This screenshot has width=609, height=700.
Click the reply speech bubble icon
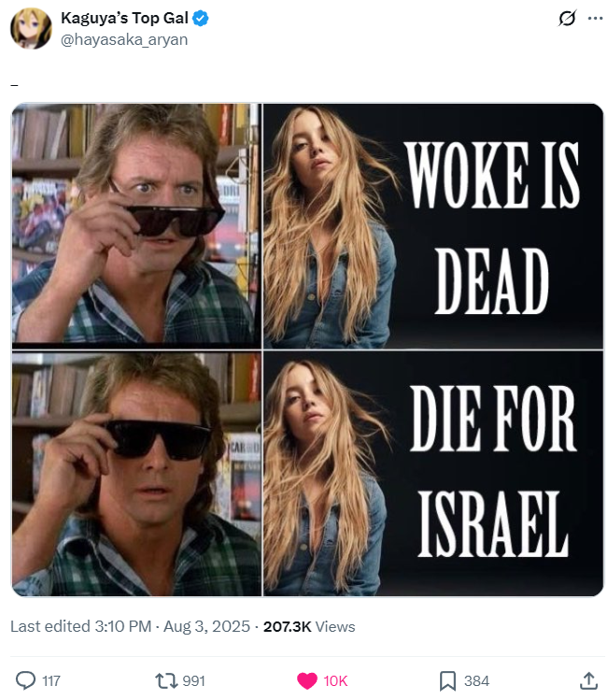tap(25, 680)
